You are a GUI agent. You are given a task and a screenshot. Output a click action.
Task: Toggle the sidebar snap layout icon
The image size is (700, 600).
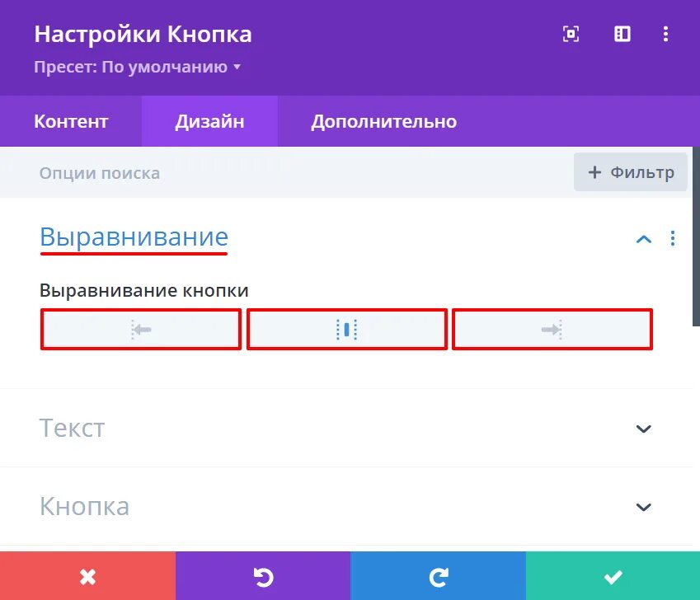pos(622,34)
